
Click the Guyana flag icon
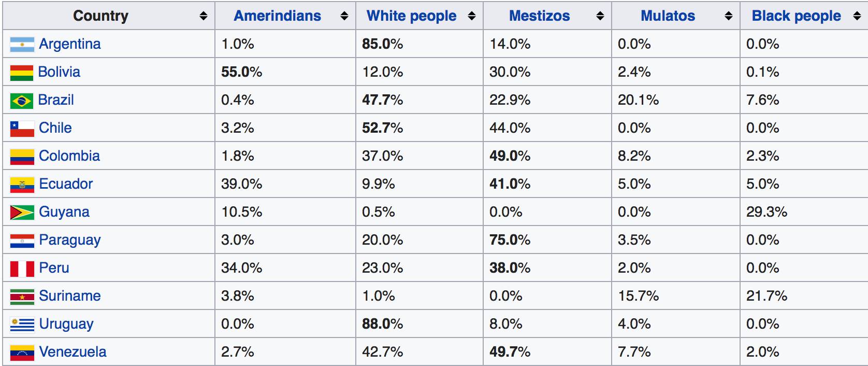coord(22,213)
